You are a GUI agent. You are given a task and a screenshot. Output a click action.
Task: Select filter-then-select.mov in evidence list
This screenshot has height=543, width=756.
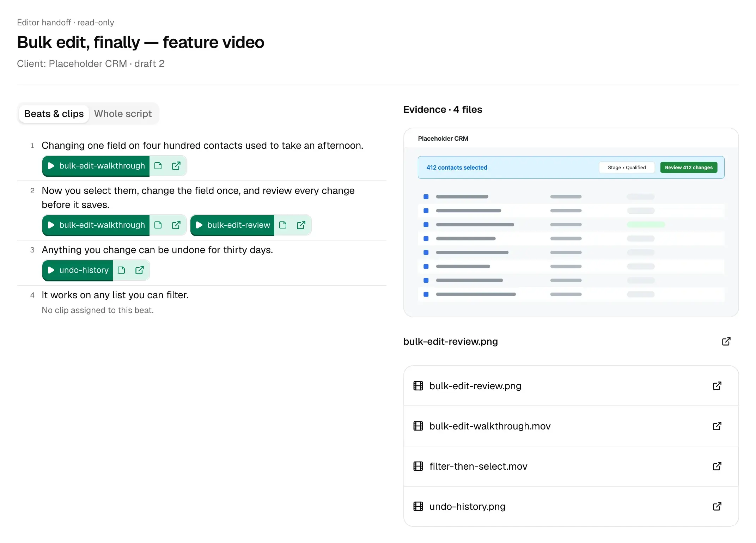point(571,466)
